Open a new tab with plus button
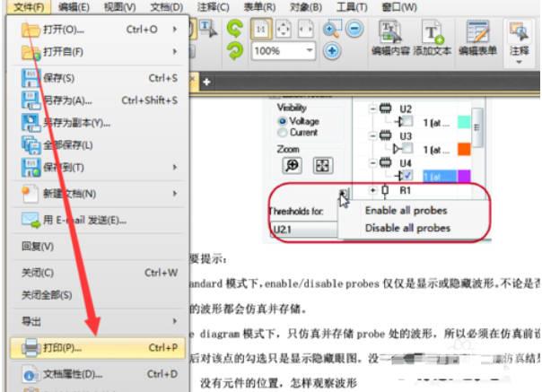 pyautogui.click(x=206, y=82)
